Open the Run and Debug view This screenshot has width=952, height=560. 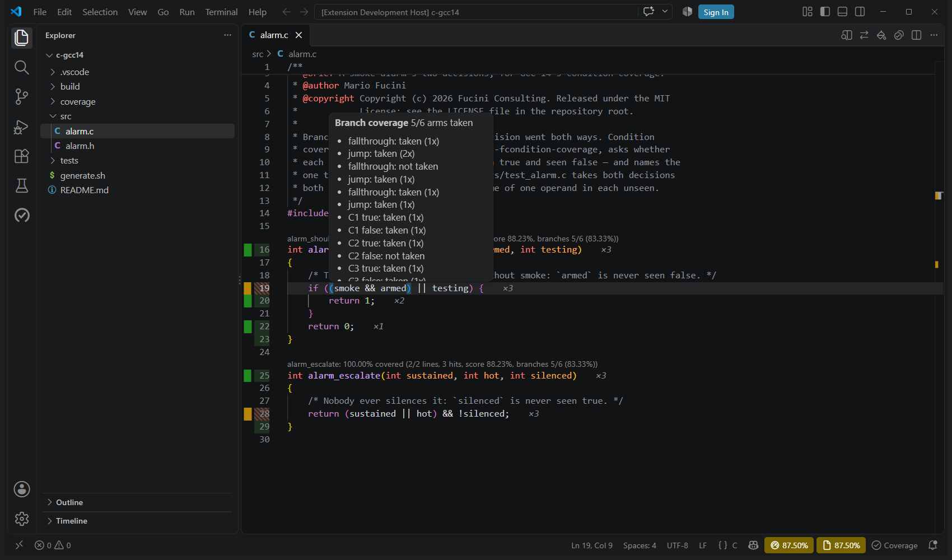pos(21,127)
